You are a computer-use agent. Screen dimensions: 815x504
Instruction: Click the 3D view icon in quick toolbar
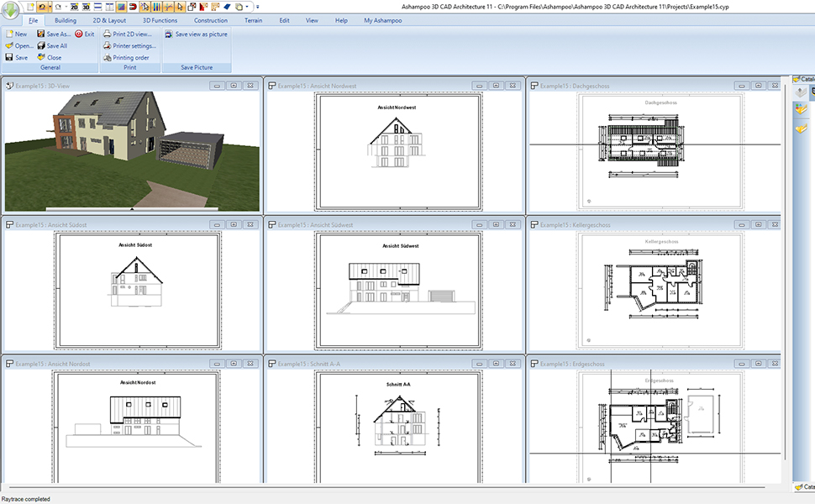pos(86,7)
